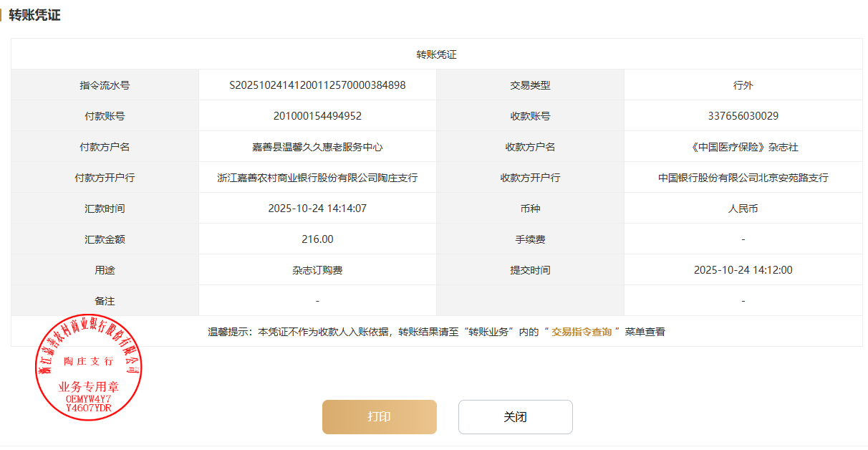Image resolution: width=868 pixels, height=450 pixels.
Task: Click the submit time 2025-10-24 14:12:00
Action: point(743,270)
